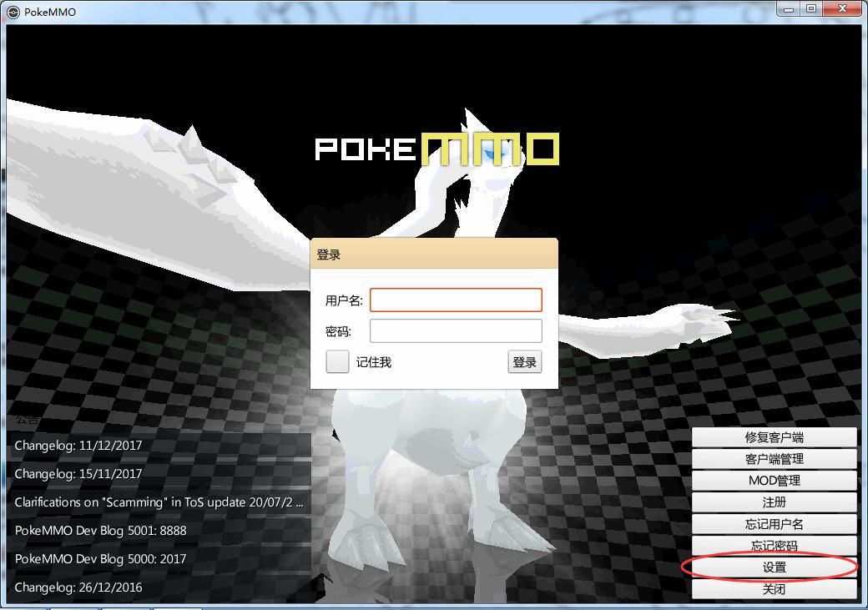Open the Scamming ToS clarification post
868x610 pixels.
[x=159, y=502]
